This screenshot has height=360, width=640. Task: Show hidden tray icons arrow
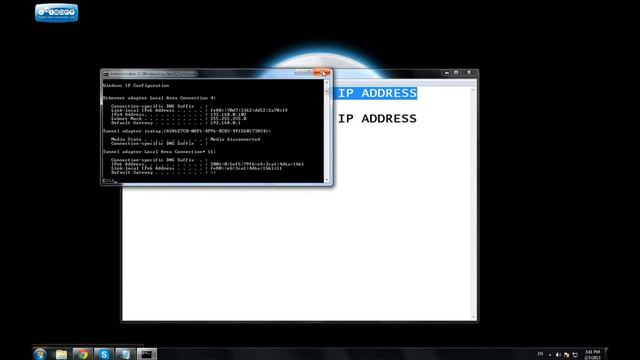(550, 355)
